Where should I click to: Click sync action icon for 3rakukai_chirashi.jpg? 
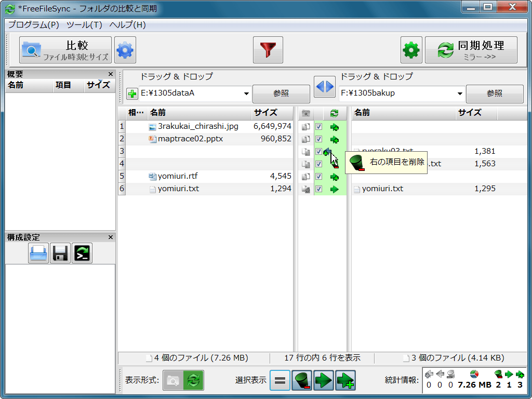coord(335,127)
